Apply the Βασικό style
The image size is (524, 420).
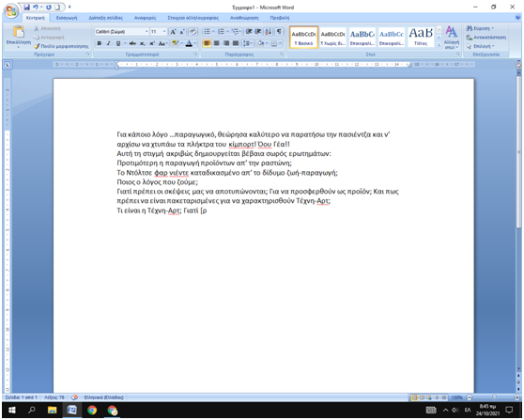coord(303,38)
